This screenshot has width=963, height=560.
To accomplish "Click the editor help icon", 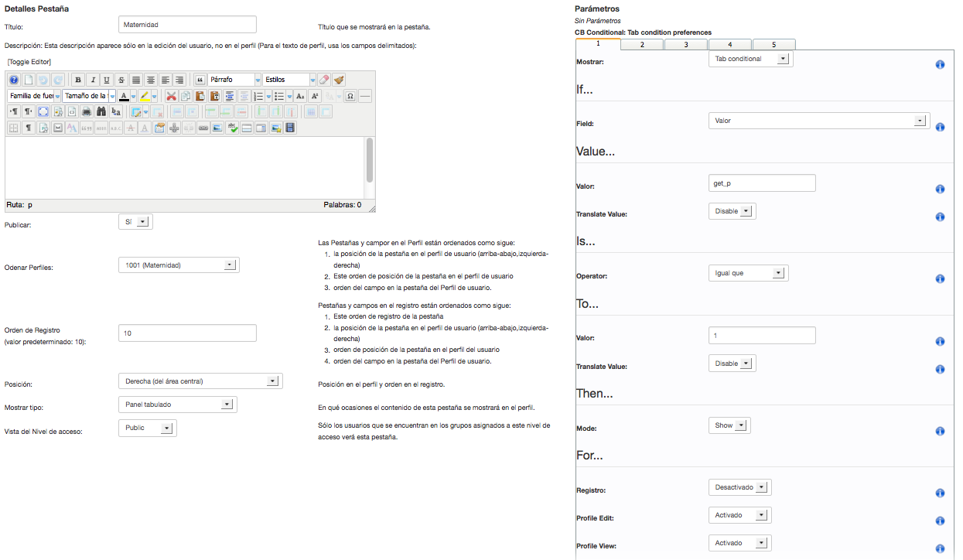I will click(x=14, y=80).
